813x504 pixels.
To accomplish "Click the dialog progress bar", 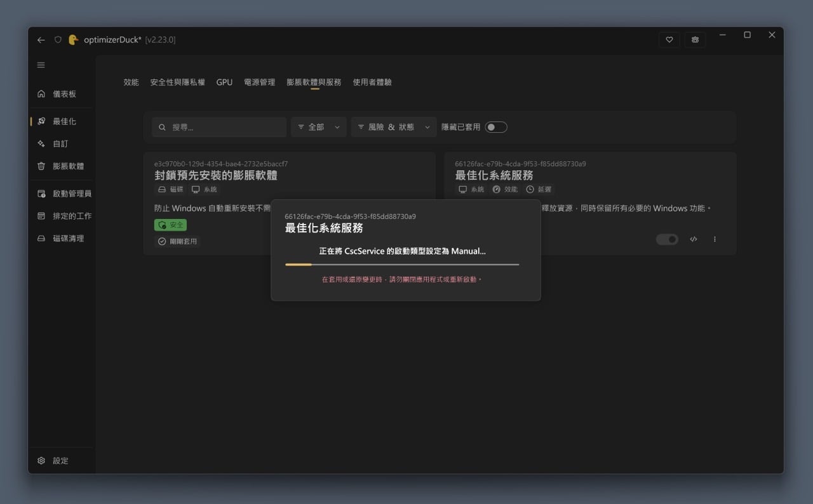I will (402, 264).
